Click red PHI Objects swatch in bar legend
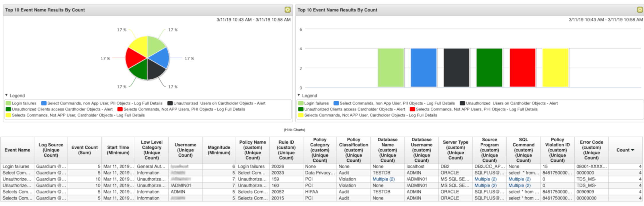The height and width of the screenshot is (206, 644). 413,109
